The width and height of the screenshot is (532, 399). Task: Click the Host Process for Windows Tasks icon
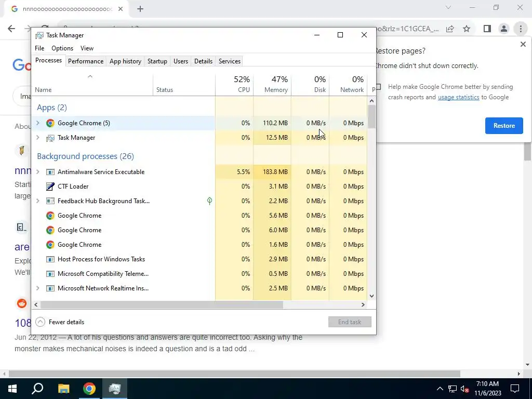(50, 260)
